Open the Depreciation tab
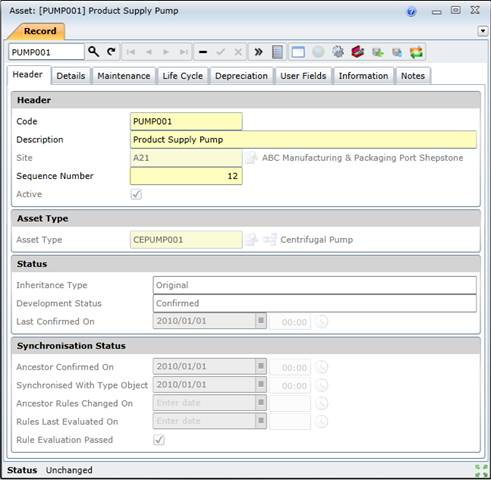The width and height of the screenshot is (491, 480). point(241,76)
